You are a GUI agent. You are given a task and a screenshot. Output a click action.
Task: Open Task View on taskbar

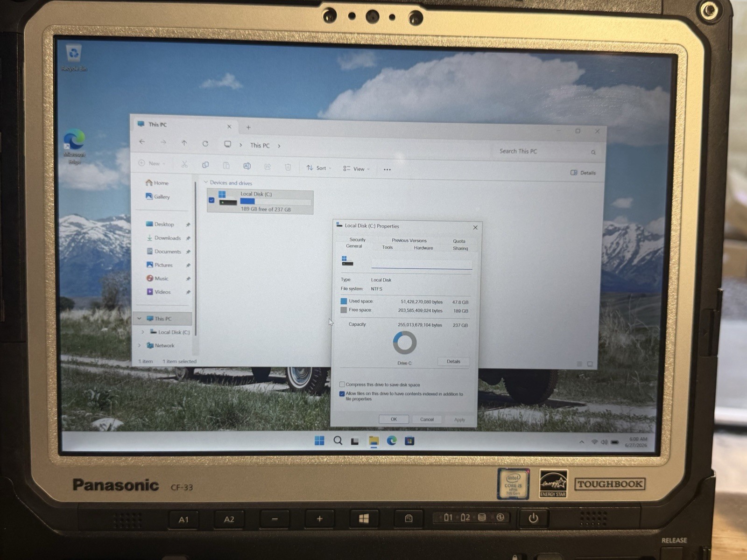tap(355, 441)
